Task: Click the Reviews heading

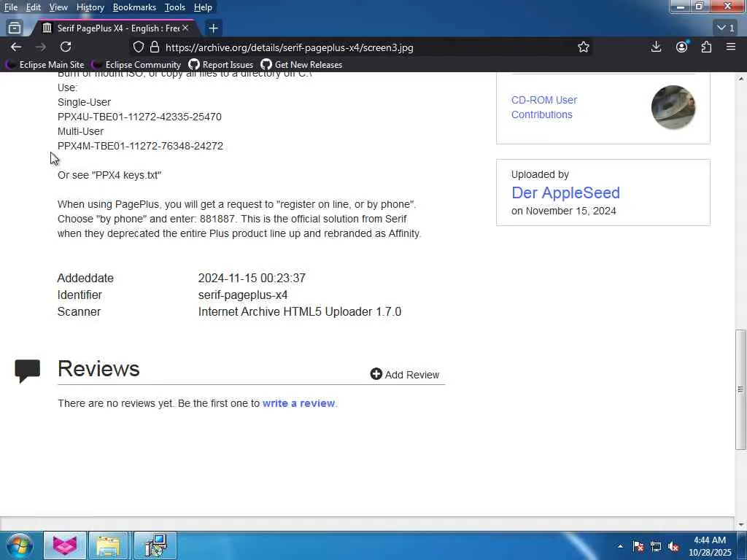Action: [98, 368]
